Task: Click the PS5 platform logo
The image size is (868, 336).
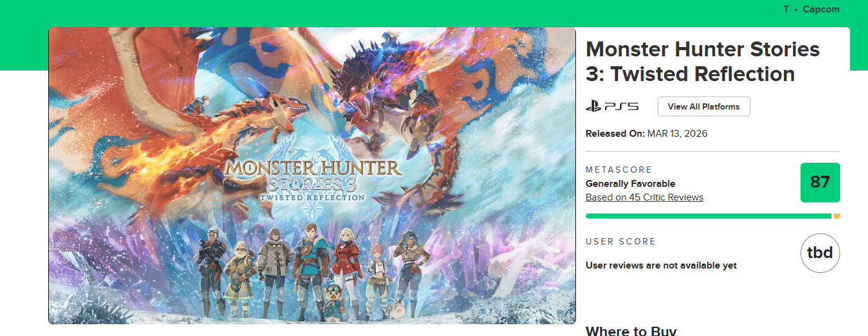Action: click(612, 106)
